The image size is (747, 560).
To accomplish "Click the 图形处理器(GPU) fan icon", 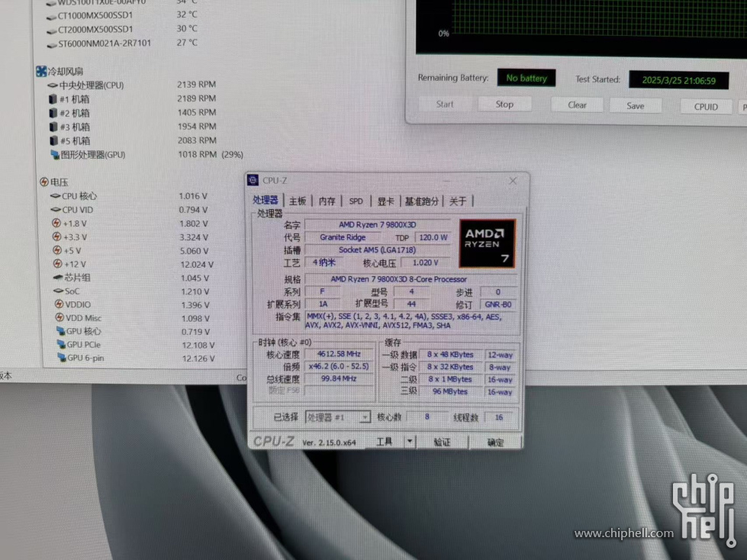I will point(55,154).
